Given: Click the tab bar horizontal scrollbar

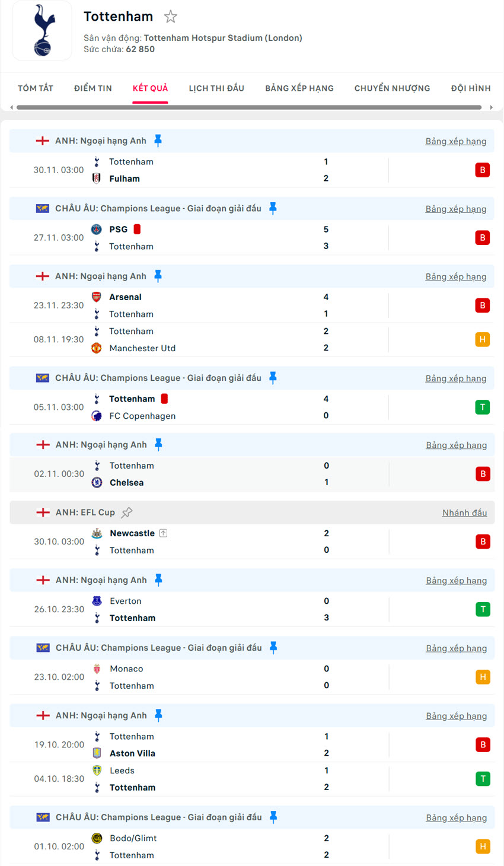Looking at the screenshot, I should click(x=249, y=107).
